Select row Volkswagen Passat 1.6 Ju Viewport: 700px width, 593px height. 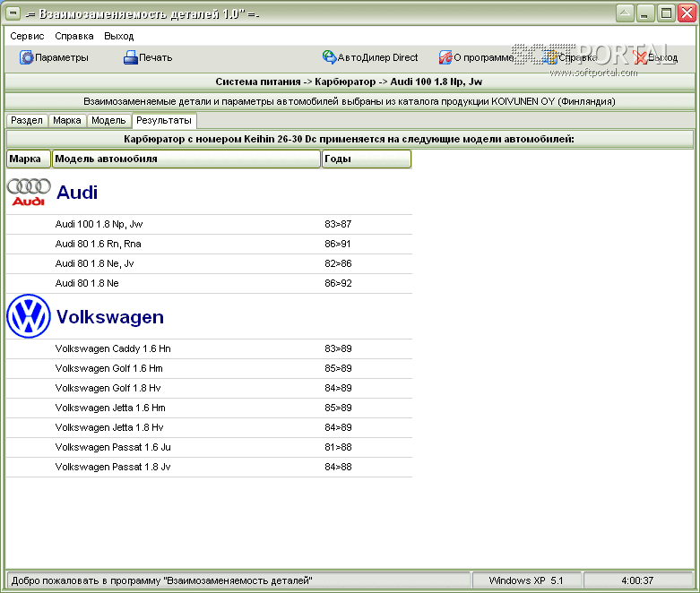tap(209, 447)
